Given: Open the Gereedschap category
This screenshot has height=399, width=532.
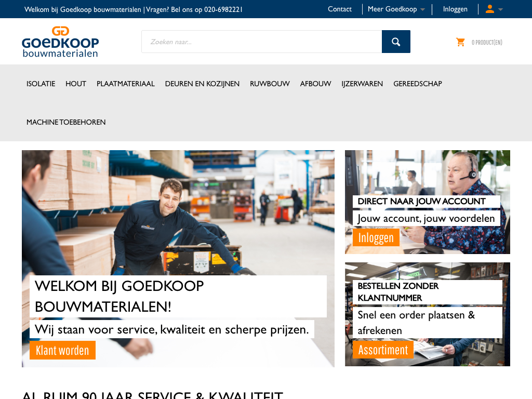Looking at the screenshot, I should [x=418, y=84].
